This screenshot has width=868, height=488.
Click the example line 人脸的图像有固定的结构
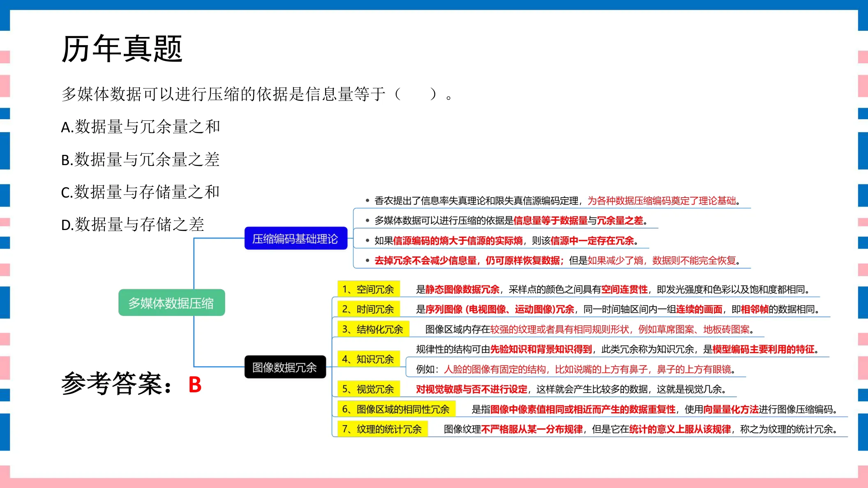(576, 369)
